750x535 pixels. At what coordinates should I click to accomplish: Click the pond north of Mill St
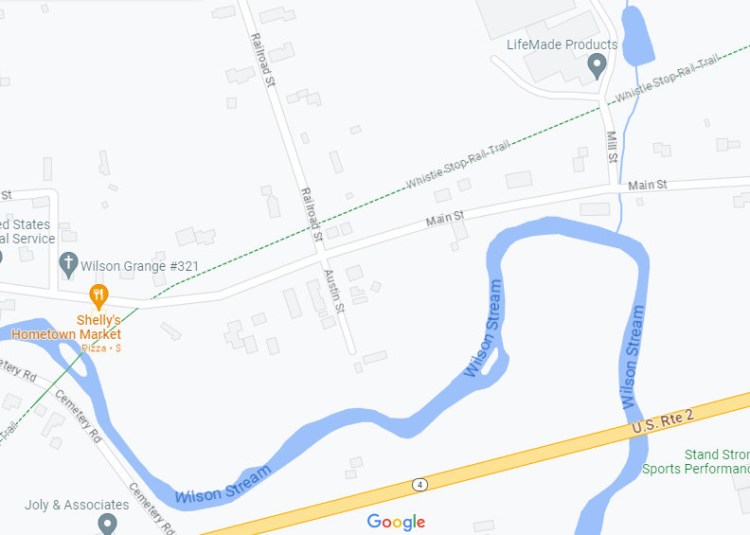[637, 37]
